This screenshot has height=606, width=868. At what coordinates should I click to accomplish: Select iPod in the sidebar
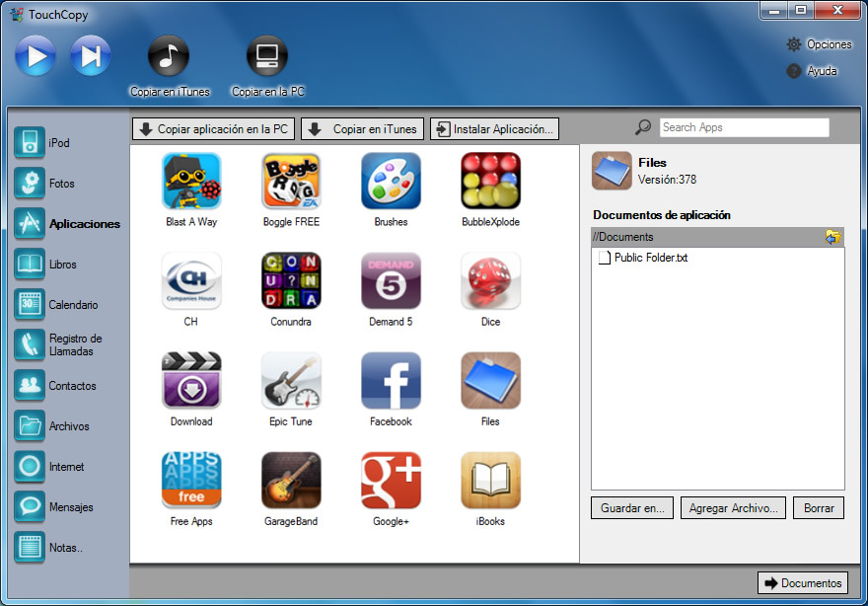coord(42,142)
